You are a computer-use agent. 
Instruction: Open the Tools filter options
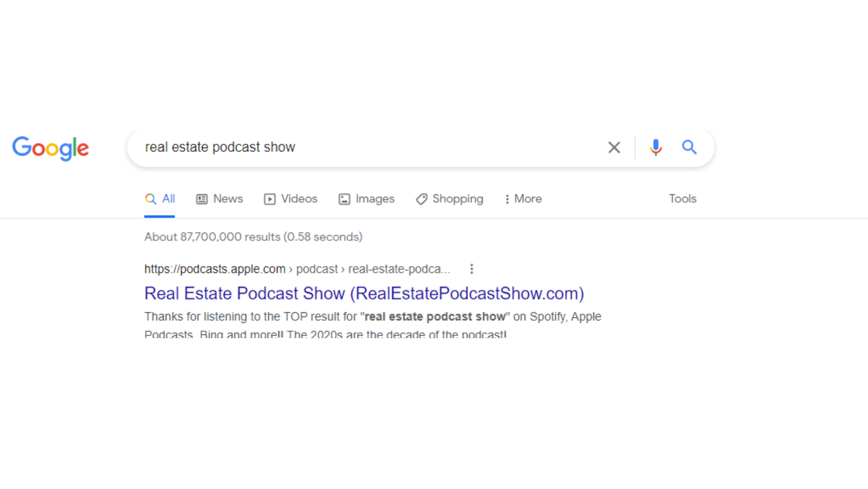[682, 199]
